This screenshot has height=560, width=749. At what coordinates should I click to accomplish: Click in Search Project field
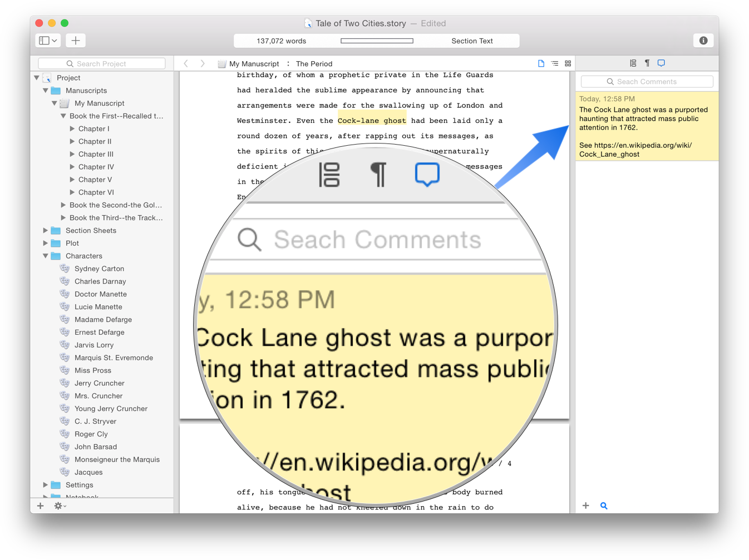click(102, 63)
